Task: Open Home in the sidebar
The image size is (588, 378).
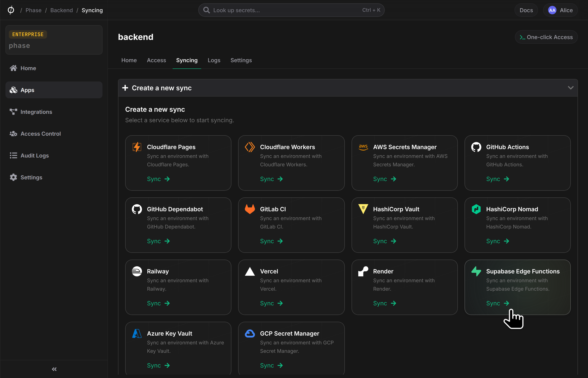Action: 54,68
